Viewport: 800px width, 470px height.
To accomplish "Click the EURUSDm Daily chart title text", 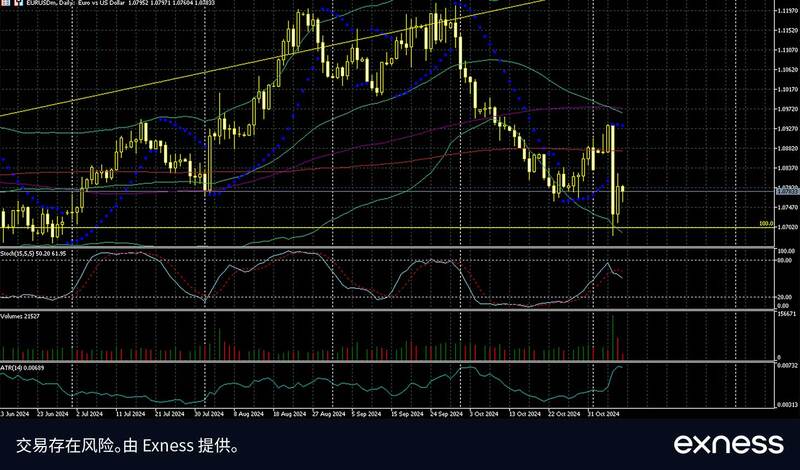I will click(120, 3).
